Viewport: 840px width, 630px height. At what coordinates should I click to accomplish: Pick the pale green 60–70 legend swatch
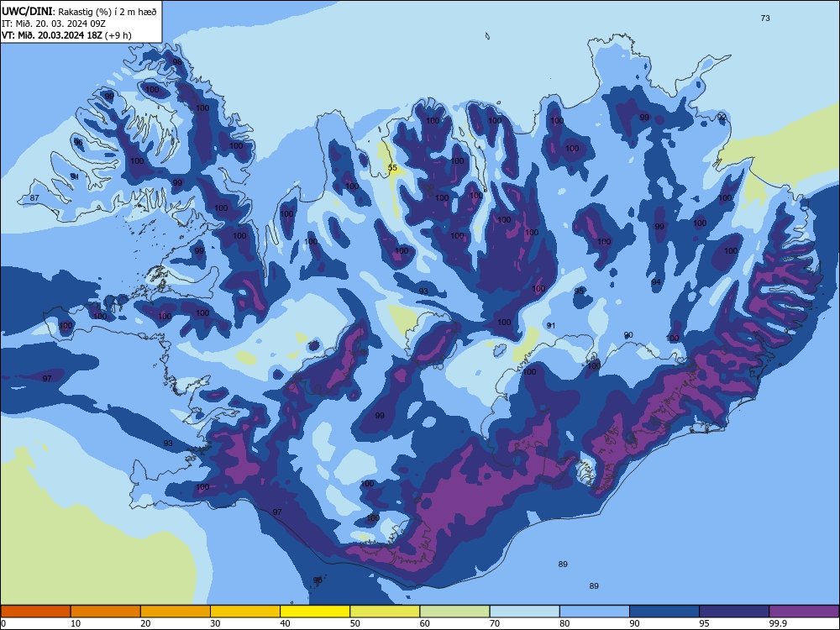point(454,612)
